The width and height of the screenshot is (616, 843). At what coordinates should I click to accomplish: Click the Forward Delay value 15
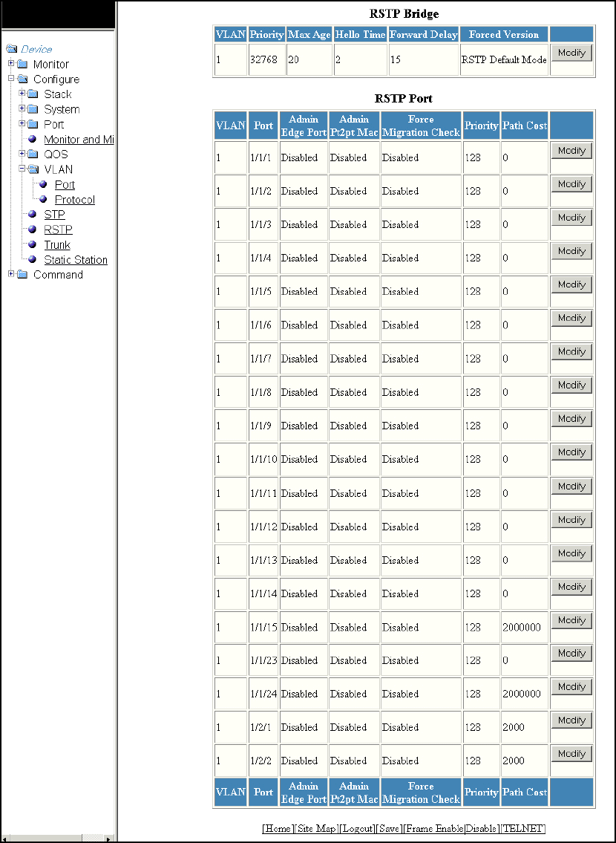[396, 59]
